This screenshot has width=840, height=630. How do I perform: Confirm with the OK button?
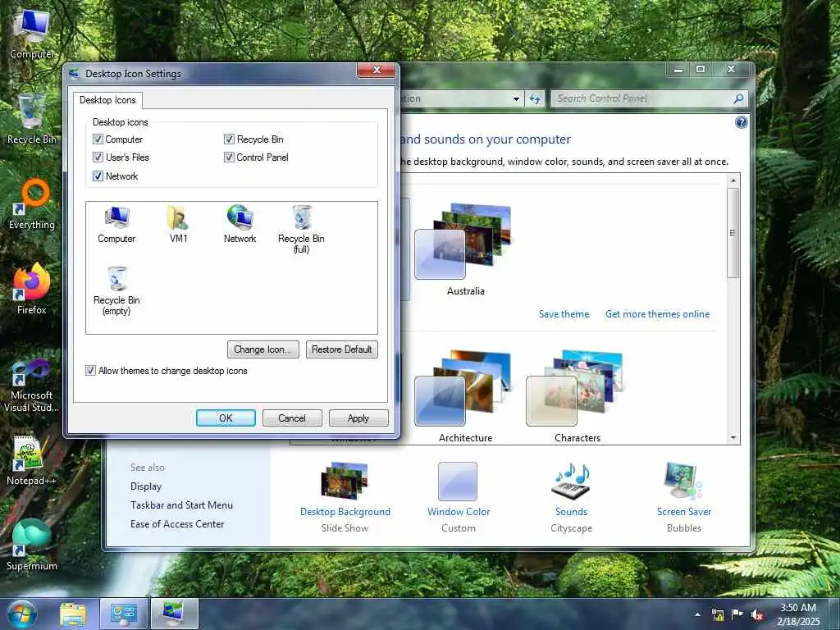click(x=226, y=418)
